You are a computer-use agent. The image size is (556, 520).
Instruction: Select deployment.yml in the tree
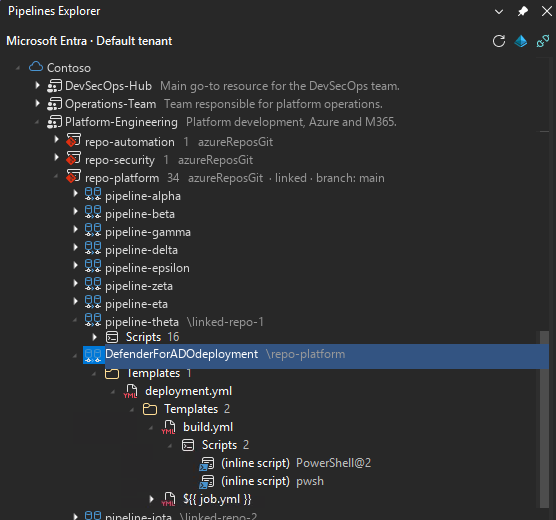coord(188,391)
